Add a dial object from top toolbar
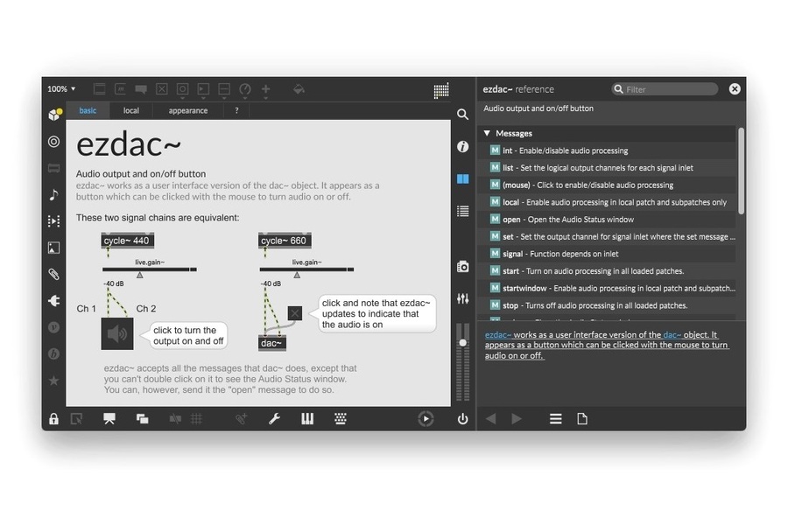This screenshot has width=788, height=532. [245, 89]
